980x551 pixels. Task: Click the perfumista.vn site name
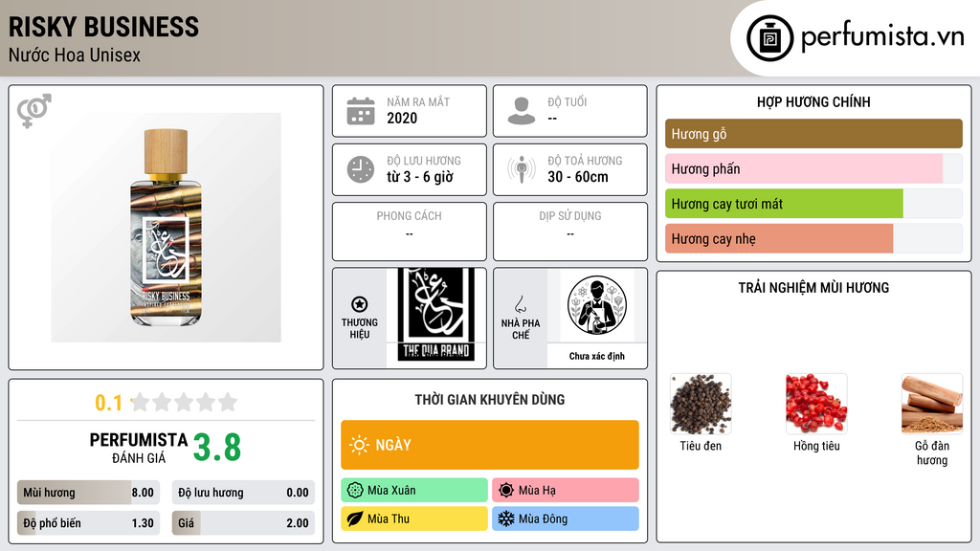tap(882, 36)
